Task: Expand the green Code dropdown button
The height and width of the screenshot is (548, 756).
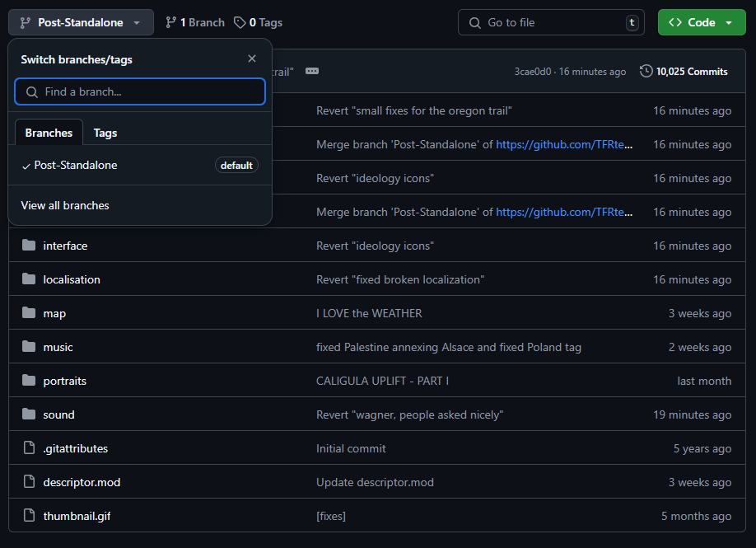Action: 702,22
